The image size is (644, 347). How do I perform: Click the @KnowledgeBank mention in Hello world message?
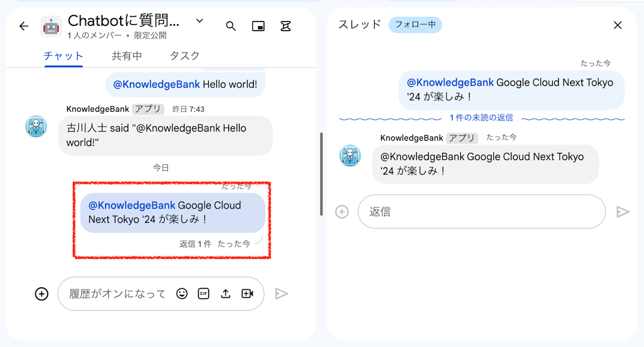(x=157, y=84)
